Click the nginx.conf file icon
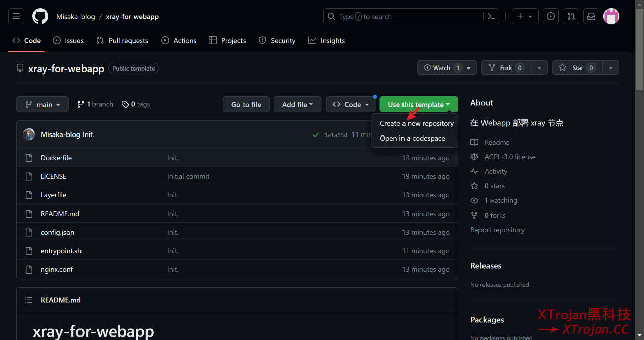Viewport: 644px width, 340px height. (29, 269)
